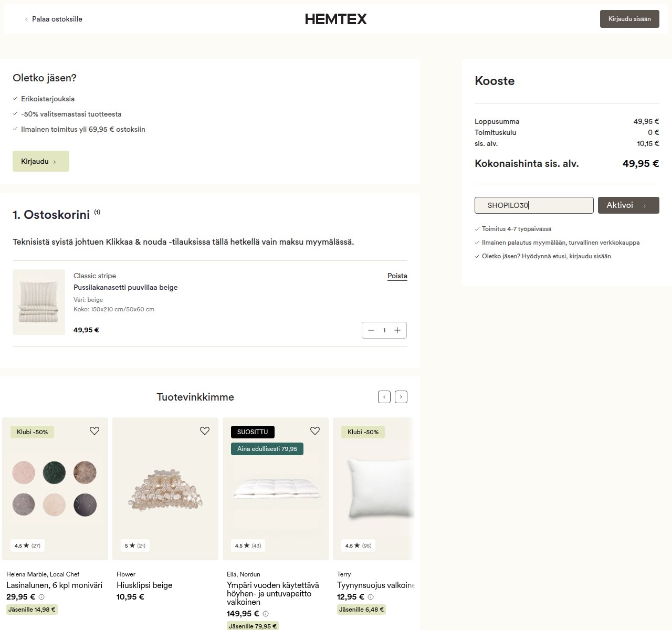Open Lasinalunen, 6 kpl moniväri product
This screenshot has height=630, width=672.
(x=54, y=585)
